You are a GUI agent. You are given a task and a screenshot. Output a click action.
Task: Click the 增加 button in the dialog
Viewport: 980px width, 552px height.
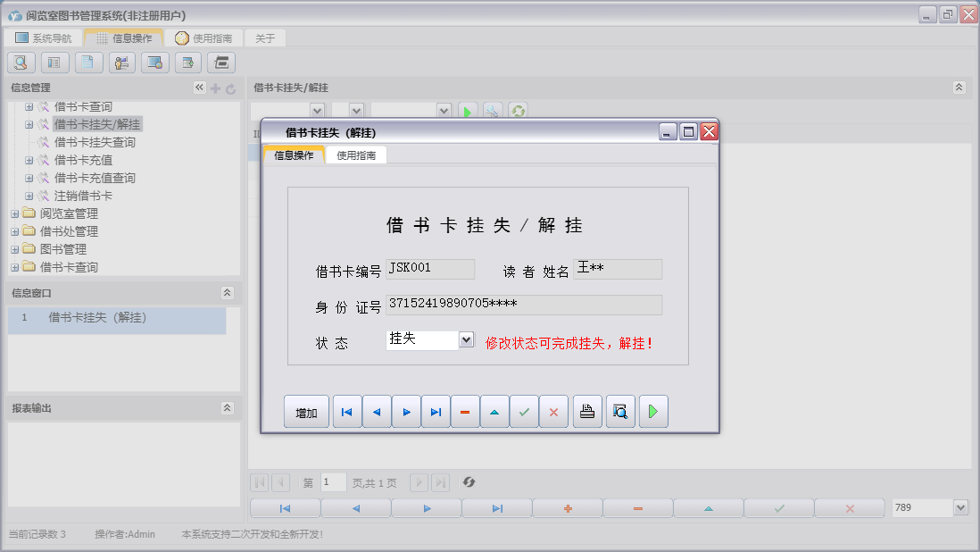pyautogui.click(x=306, y=411)
